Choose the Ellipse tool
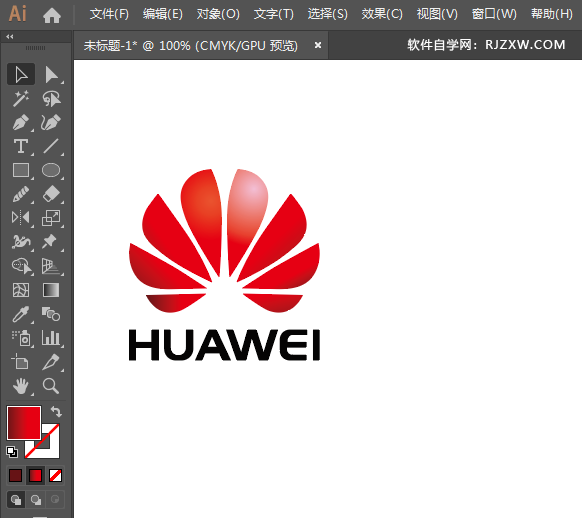 51,170
